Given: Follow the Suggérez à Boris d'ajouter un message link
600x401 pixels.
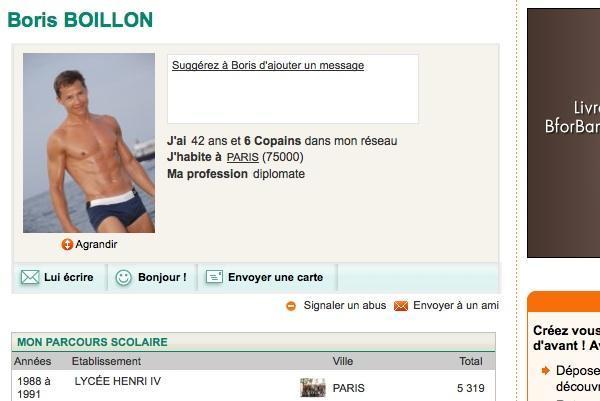Looking at the screenshot, I should pyautogui.click(x=268, y=65).
